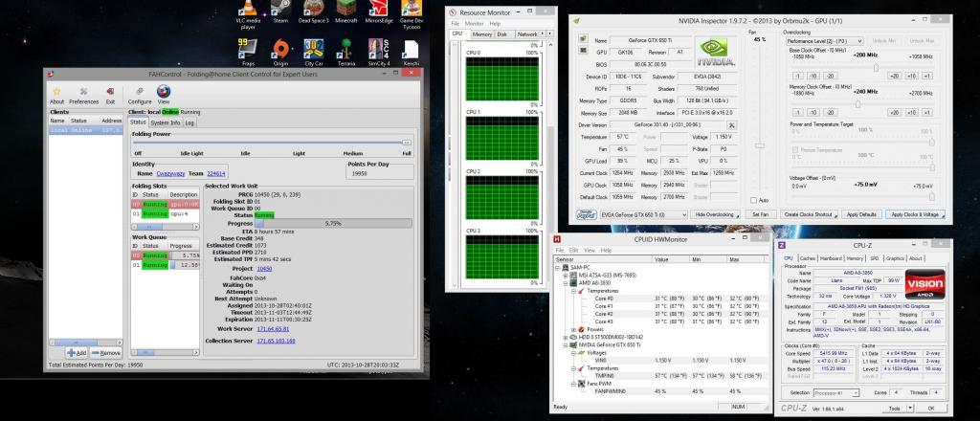Click the Fan speed vertical slider handle
The height and width of the screenshot is (421, 980).
[759, 145]
